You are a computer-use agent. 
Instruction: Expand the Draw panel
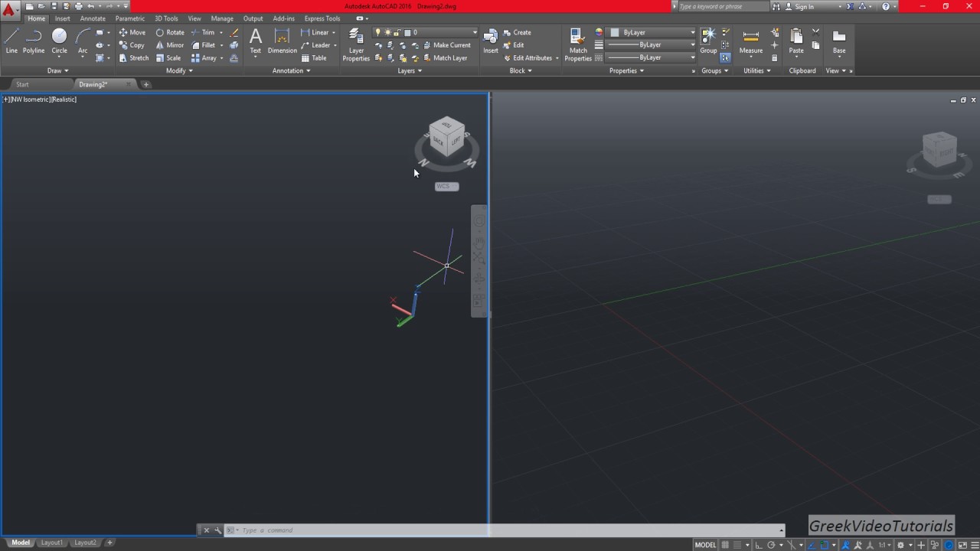(x=57, y=70)
